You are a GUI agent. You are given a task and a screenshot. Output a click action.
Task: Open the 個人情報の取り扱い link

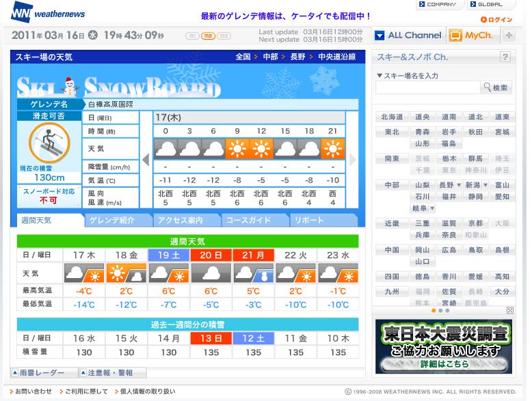(148, 391)
